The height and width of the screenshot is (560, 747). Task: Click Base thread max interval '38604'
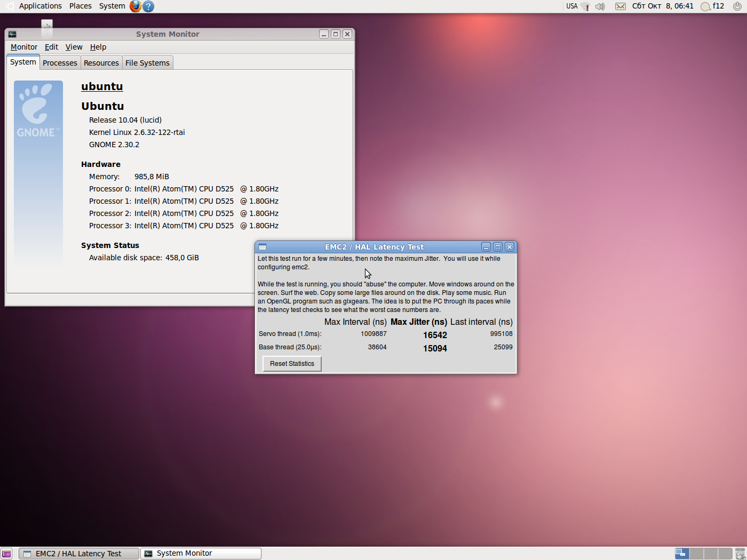point(377,347)
